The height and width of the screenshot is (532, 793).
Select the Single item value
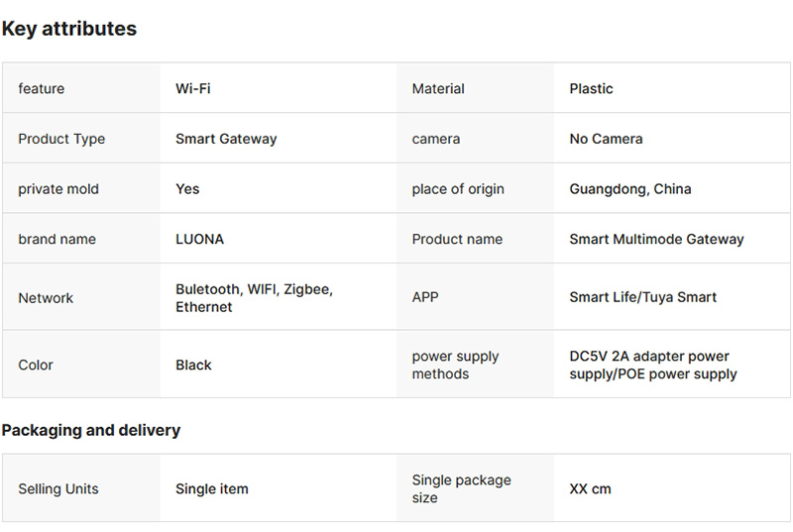[212, 488]
